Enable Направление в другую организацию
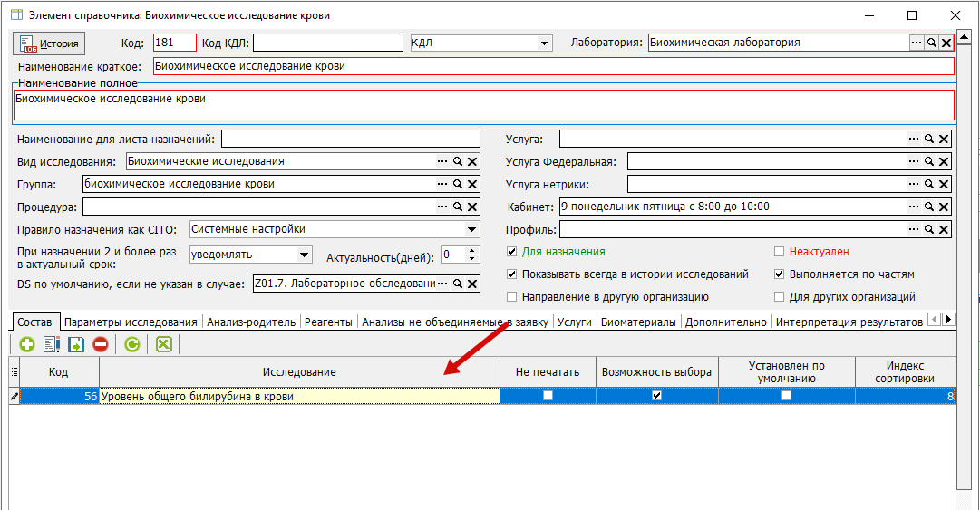 (512, 296)
